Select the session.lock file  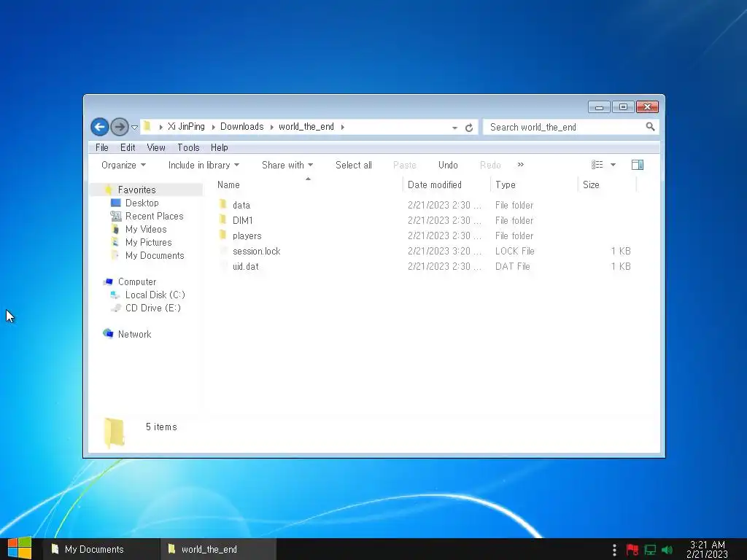coord(256,252)
